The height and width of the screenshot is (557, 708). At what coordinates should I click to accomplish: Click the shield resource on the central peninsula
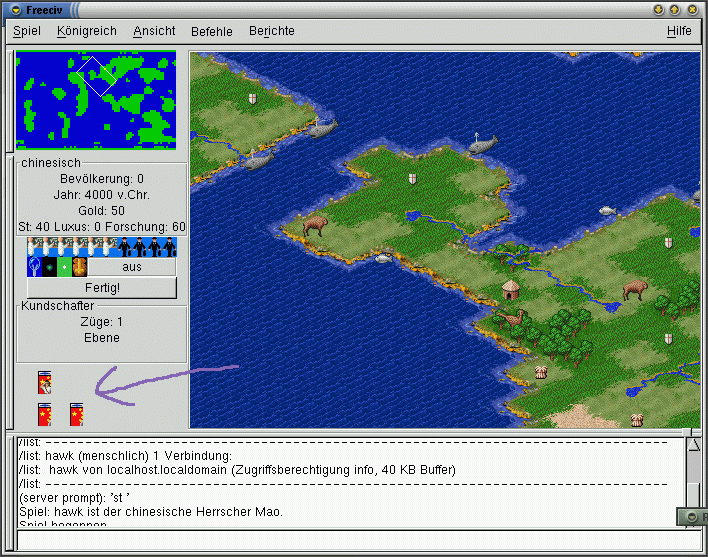tap(412, 178)
